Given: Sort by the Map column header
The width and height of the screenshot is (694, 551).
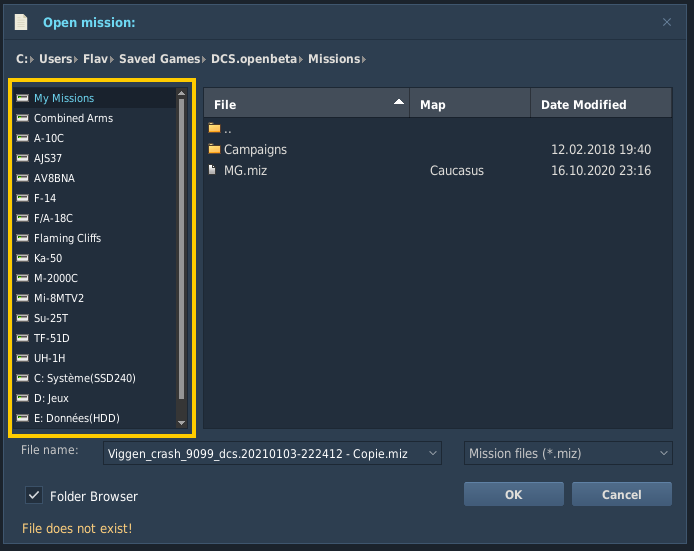Looking at the screenshot, I should [470, 104].
